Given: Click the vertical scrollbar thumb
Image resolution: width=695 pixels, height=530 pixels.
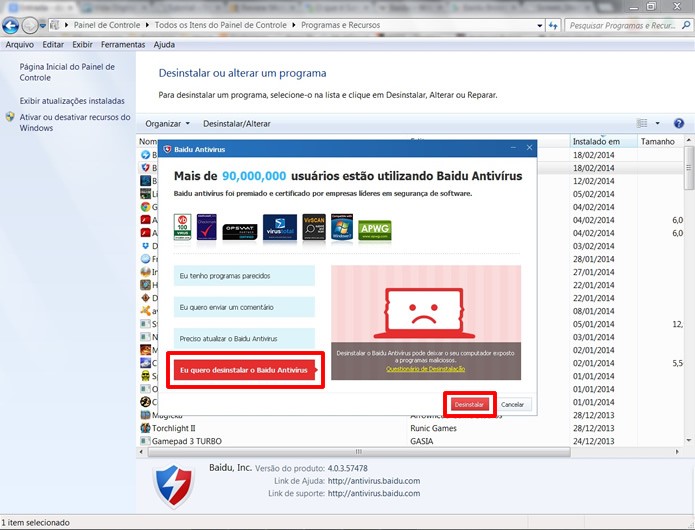Looking at the screenshot, I should (x=689, y=168).
